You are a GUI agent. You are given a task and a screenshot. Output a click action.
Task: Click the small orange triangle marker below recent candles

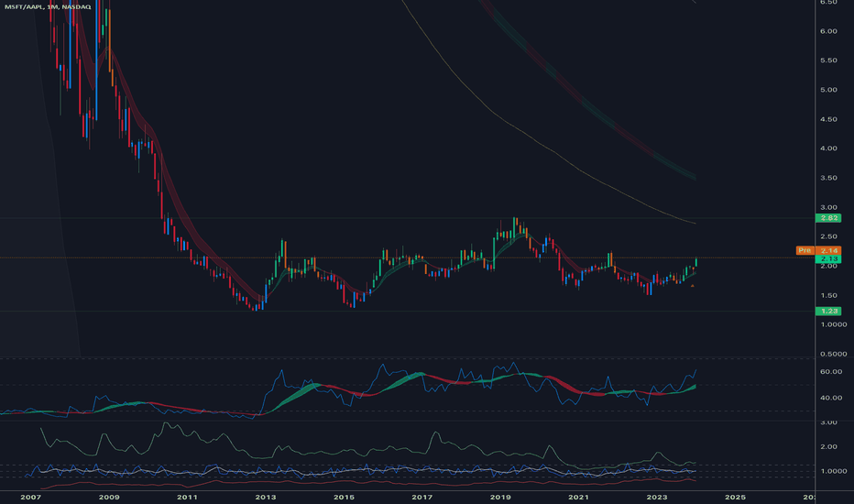click(692, 286)
